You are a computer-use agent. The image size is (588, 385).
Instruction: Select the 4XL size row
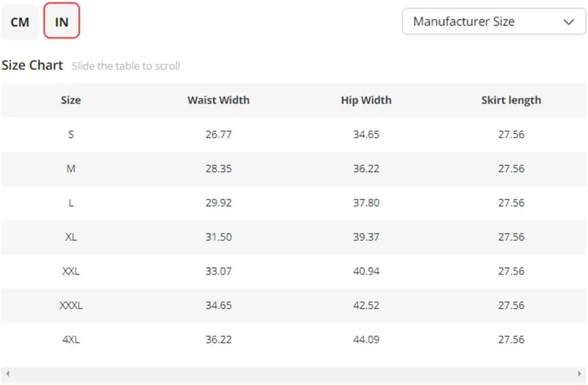point(293,340)
